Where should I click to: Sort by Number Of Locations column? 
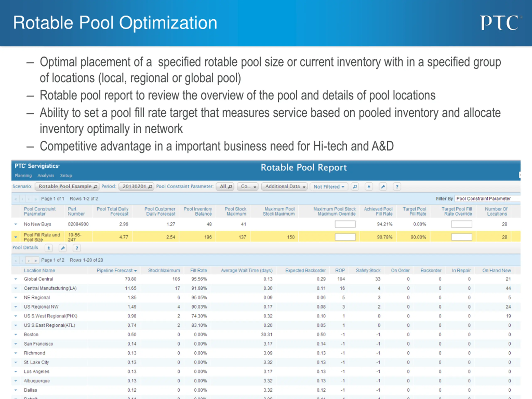(x=496, y=211)
